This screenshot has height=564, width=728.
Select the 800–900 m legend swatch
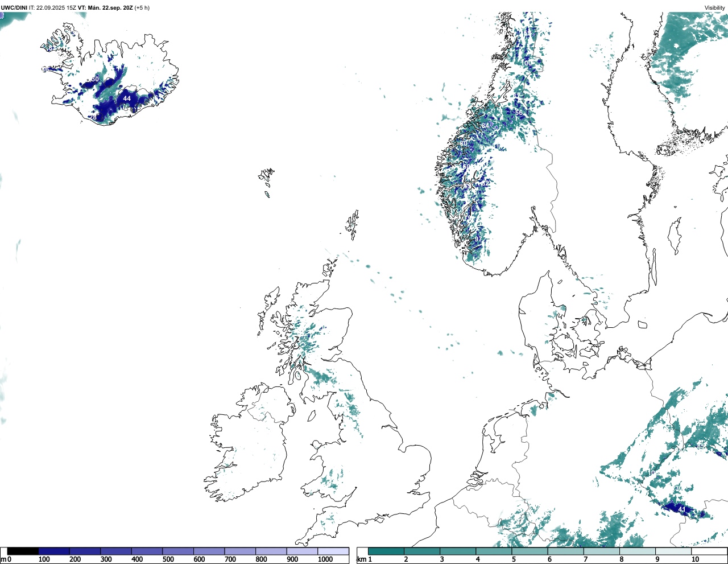click(x=271, y=551)
